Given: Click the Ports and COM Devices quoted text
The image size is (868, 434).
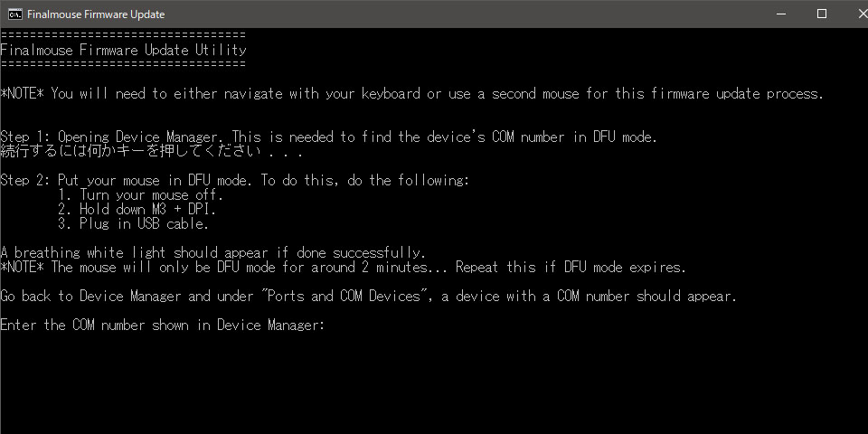Looking at the screenshot, I should [346, 297].
